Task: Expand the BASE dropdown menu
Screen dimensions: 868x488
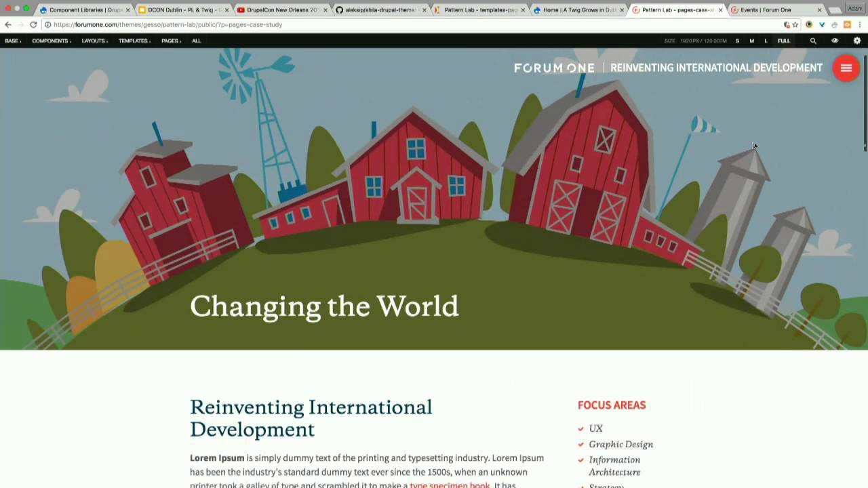Action: pyautogui.click(x=13, y=41)
